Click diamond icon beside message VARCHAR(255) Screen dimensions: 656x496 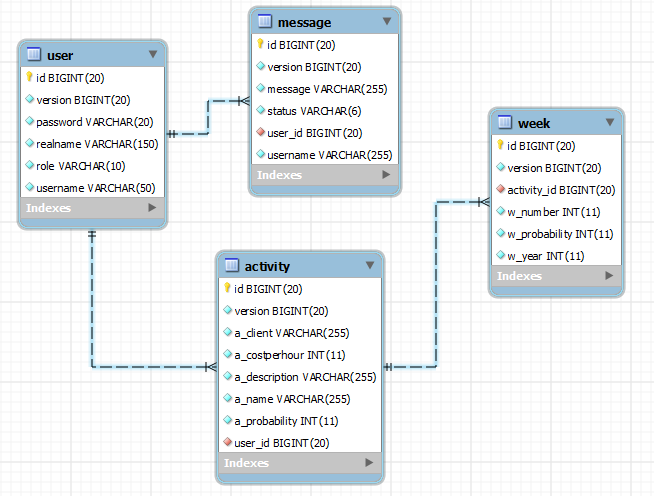tap(260, 88)
